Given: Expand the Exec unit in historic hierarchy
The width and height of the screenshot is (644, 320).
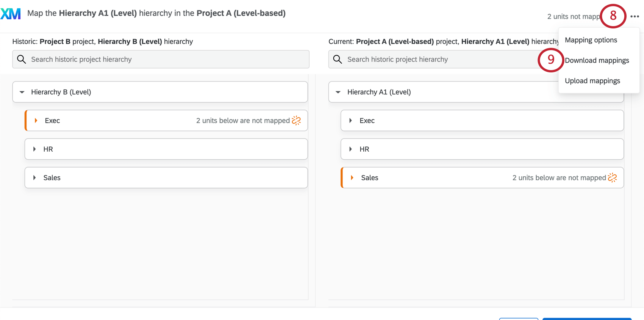Looking at the screenshot, I should (36, 120).
